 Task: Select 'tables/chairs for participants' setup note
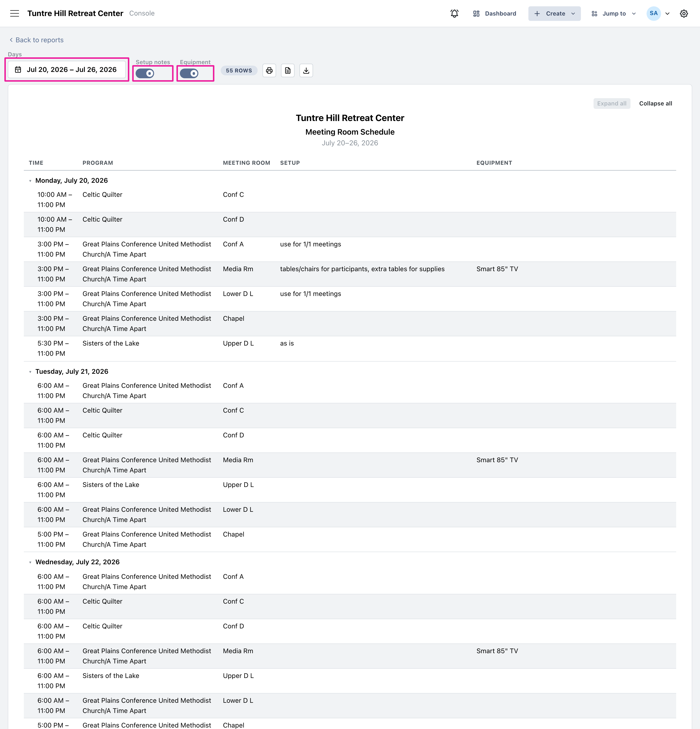coord(362,269)
